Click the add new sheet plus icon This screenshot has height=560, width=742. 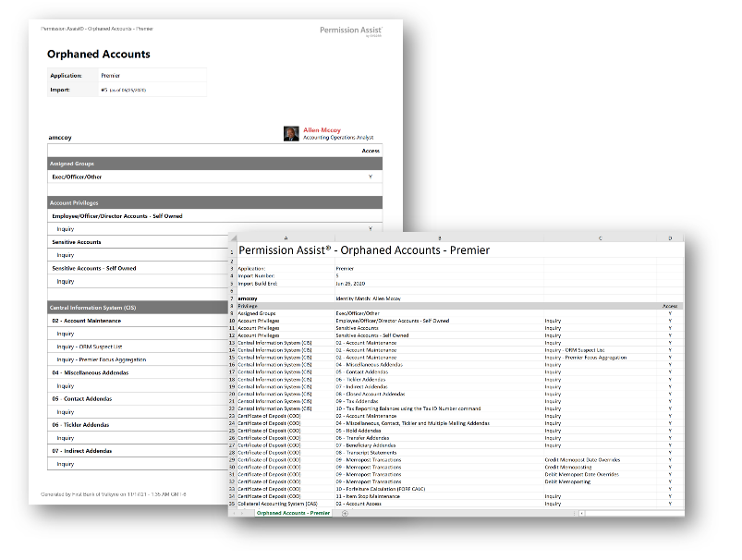345,513
